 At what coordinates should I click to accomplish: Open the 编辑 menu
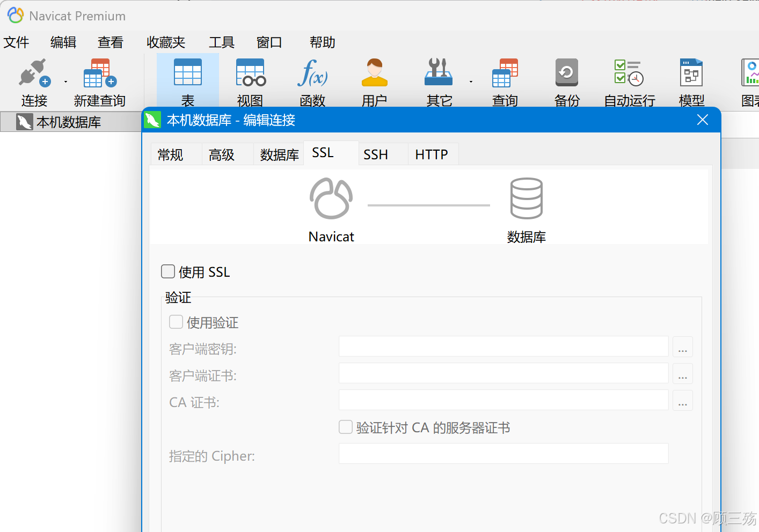(x=63, y=42)
